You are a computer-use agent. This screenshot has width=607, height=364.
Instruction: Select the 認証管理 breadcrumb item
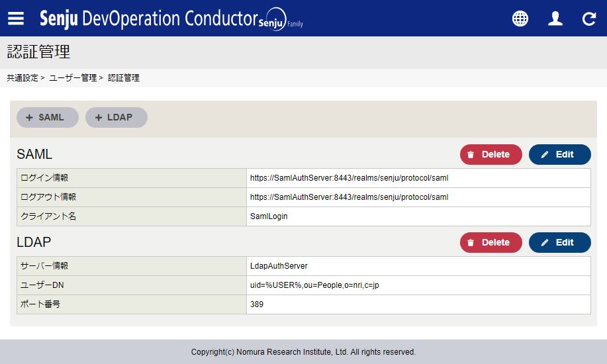click(124, 78)
